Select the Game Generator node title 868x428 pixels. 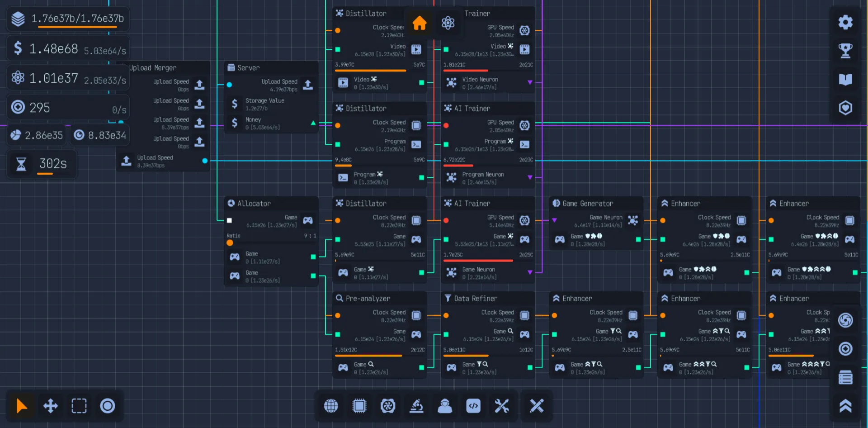588,204
